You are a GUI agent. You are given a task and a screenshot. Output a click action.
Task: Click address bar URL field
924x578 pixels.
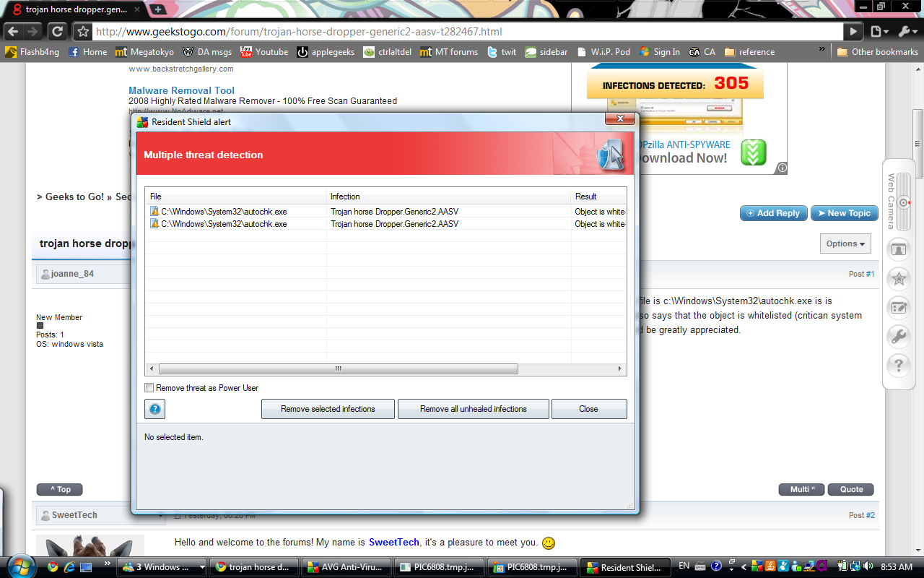[x=468, y=32]
